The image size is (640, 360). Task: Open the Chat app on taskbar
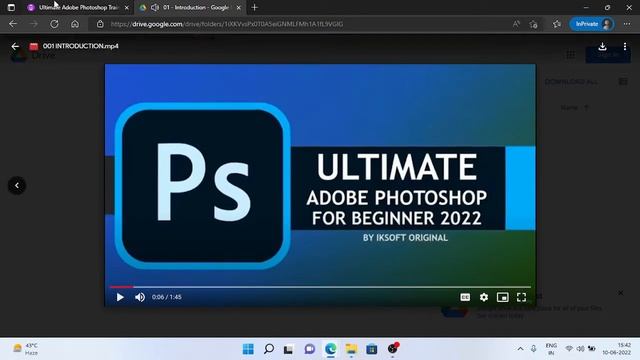tap(310, 349)
